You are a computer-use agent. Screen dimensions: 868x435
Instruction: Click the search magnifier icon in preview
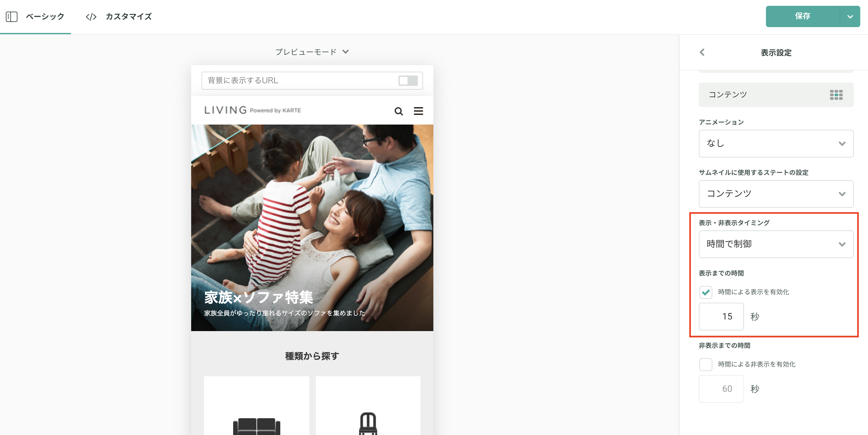click(398, 111)
